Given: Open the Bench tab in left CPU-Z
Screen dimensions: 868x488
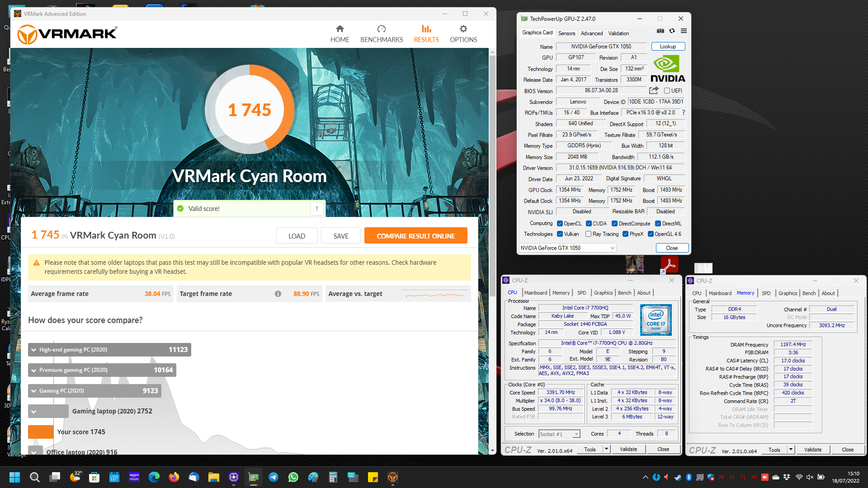Looking at the screenshot, I should click(x=624, y=293).
